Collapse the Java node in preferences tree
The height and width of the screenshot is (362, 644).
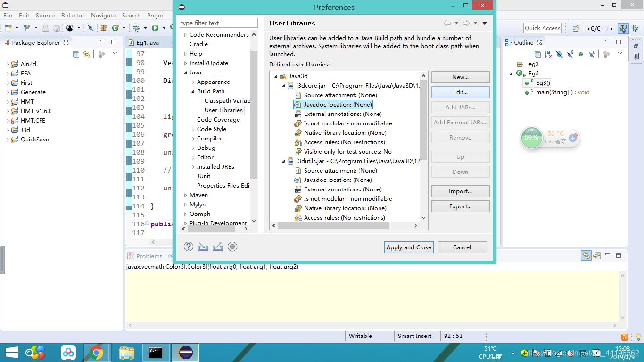click(185, 73)
